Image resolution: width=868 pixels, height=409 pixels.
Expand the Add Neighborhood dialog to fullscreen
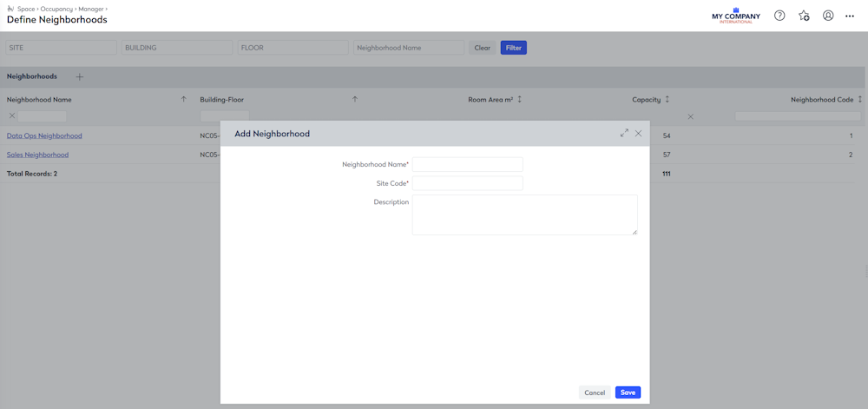click(x=624, y=134)
